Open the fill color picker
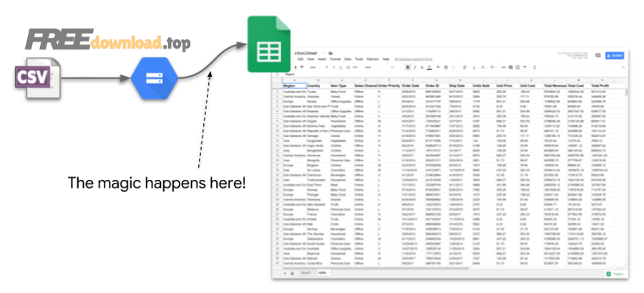Viewport: 644px width, 293px height. click(x=438, y=67)
